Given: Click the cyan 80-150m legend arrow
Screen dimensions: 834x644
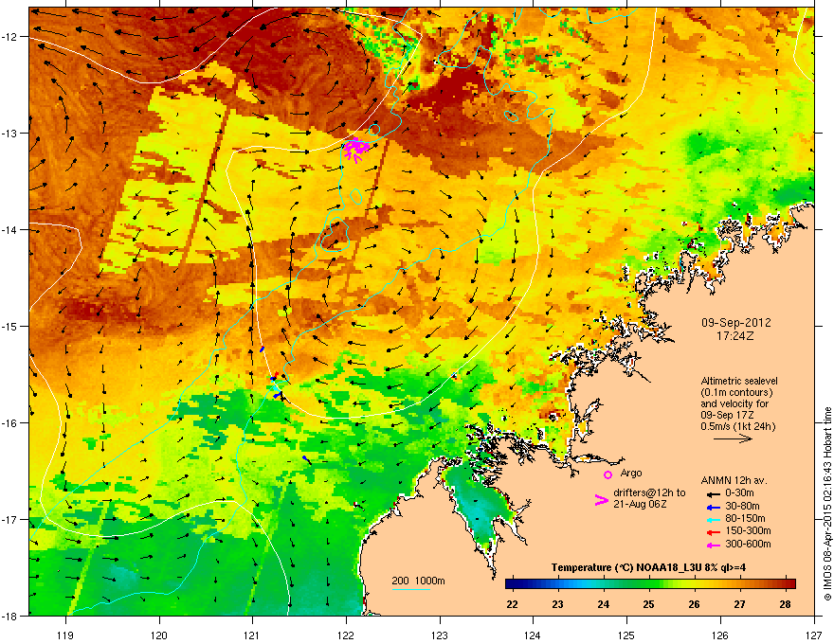Looking at the screenshot, I should point(713,519).
